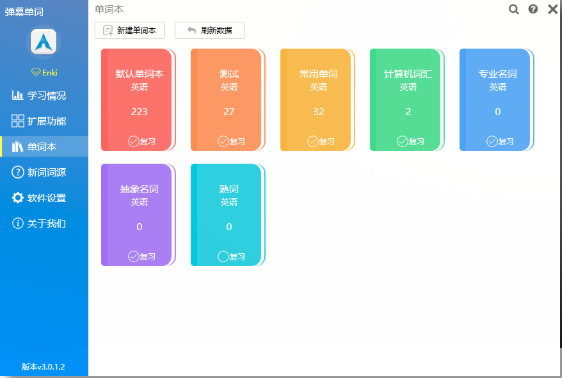Open the yellow 常用单词 word book
562x378 pixels.
pos(317,100)
